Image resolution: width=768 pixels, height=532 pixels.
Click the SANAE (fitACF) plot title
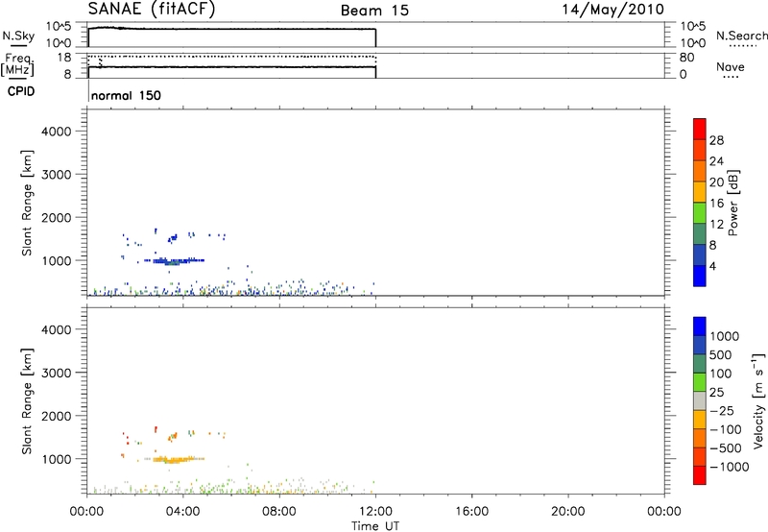(152, 9)
